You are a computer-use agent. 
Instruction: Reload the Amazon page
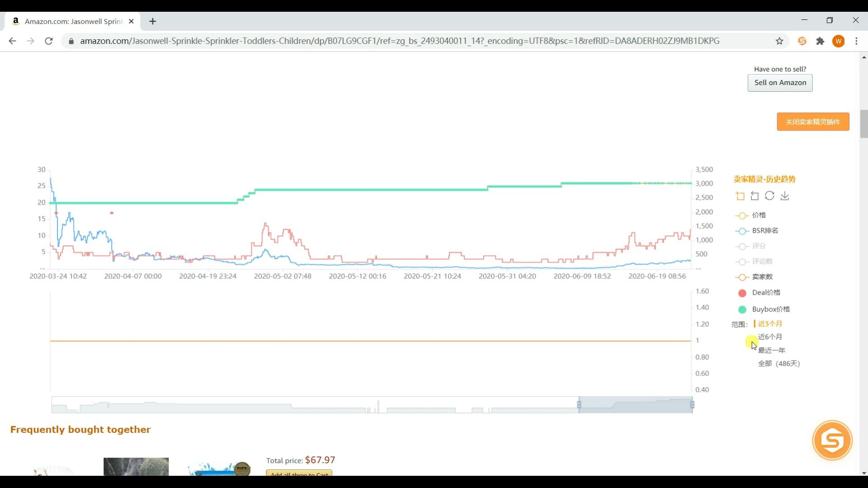(49, 41)
